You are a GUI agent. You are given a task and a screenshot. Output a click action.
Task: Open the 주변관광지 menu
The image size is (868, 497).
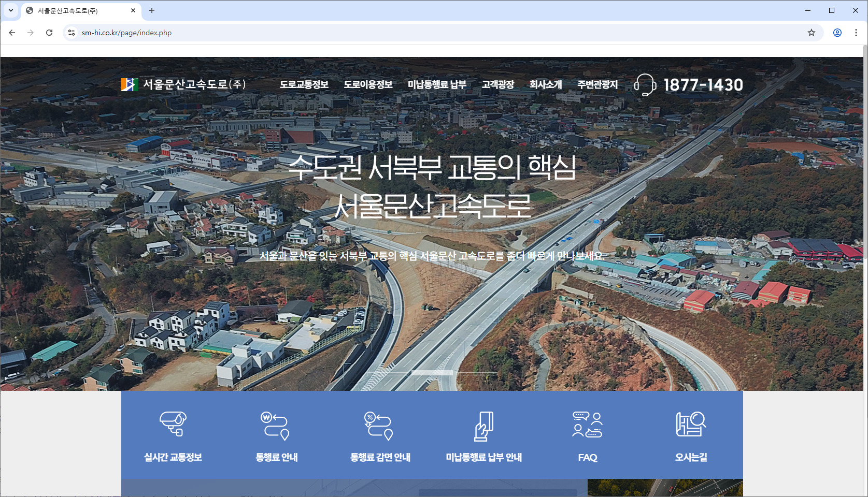[597, 84]
